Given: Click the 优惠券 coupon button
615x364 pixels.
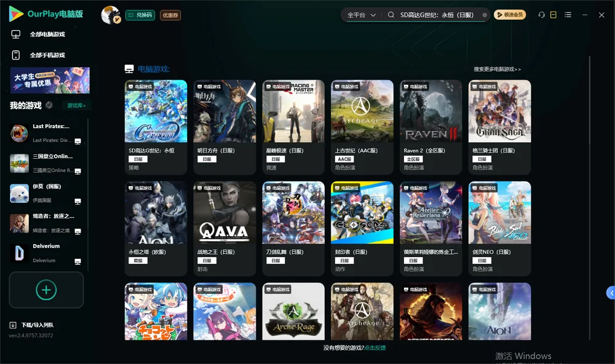Looking at the screenshot, I should pos(170,15).
